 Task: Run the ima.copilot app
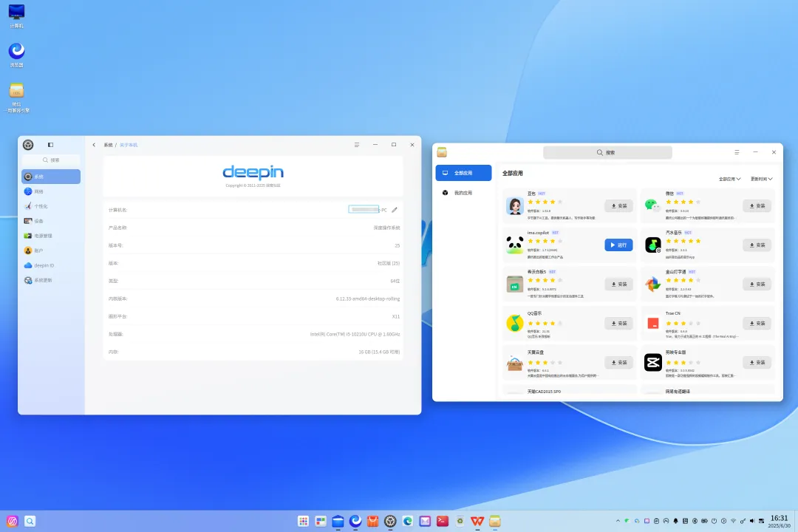(x=618, y=245)
